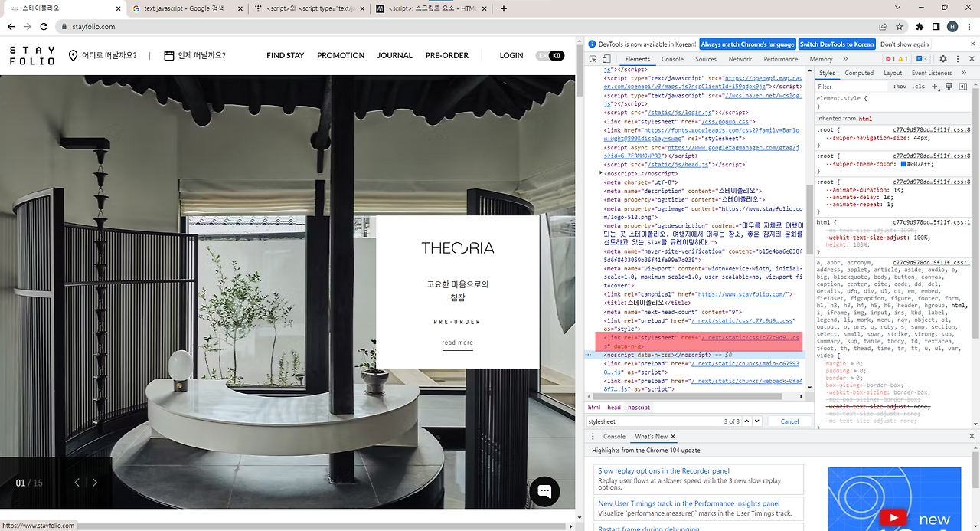Toggle computed styles sidebar icon

point(962,87)
